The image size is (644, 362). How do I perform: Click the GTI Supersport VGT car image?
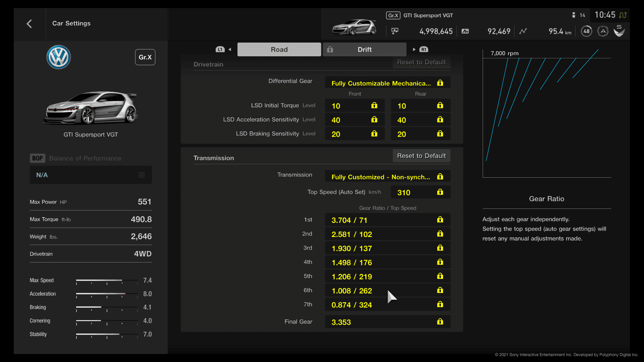click(x=91, y=107)
